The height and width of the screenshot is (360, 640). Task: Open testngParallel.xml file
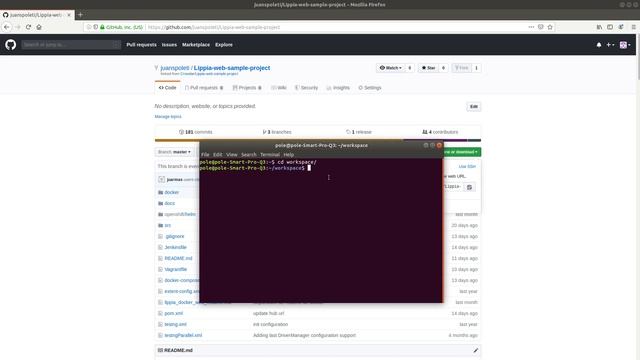click(183, 336)
